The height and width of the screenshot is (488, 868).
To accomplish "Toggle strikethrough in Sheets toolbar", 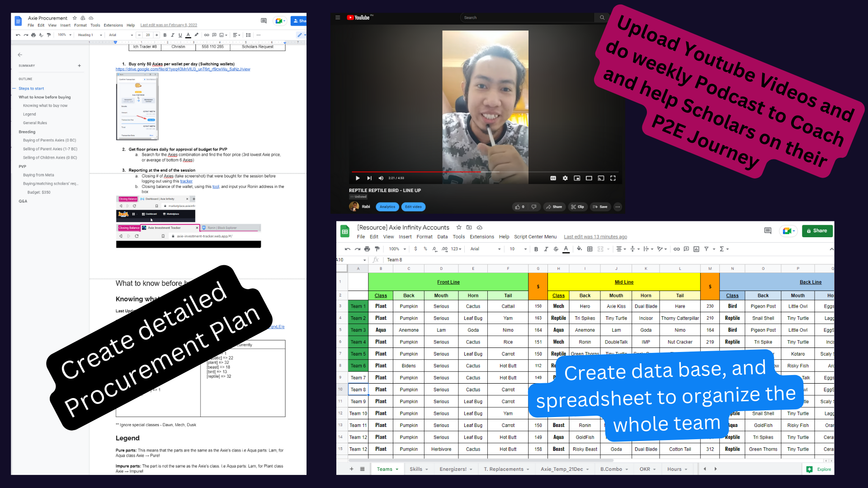I will click(x=556, y=249).
